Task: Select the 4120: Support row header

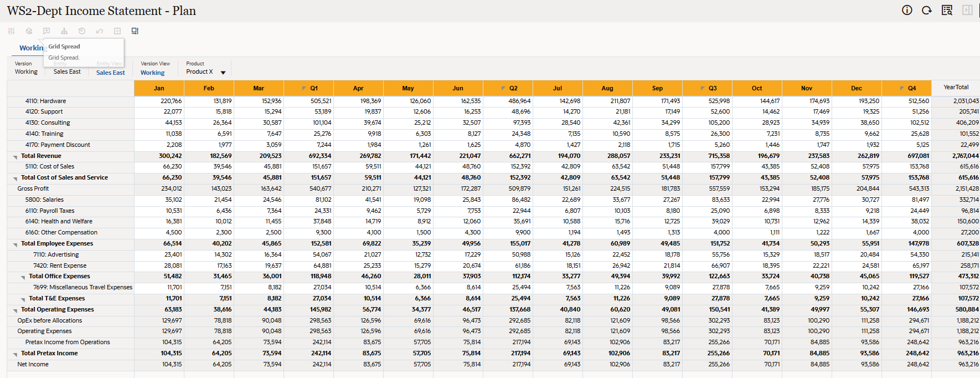Action: click(x=70, y=111)
